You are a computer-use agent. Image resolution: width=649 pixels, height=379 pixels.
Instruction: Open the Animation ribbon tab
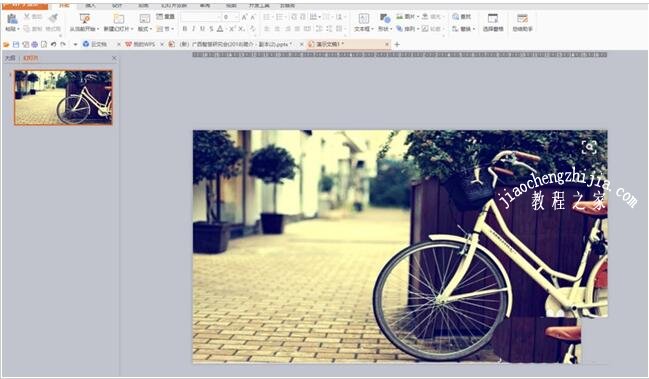pyautogui.click(x=143, y=6)
